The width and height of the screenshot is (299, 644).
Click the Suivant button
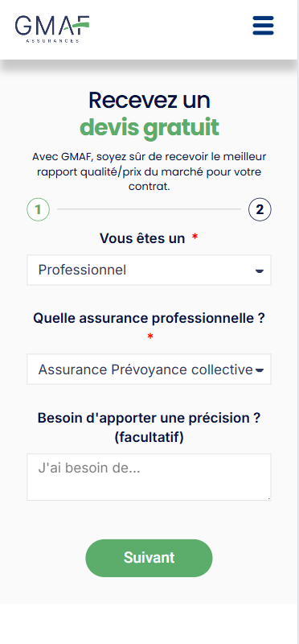(149, 558)
